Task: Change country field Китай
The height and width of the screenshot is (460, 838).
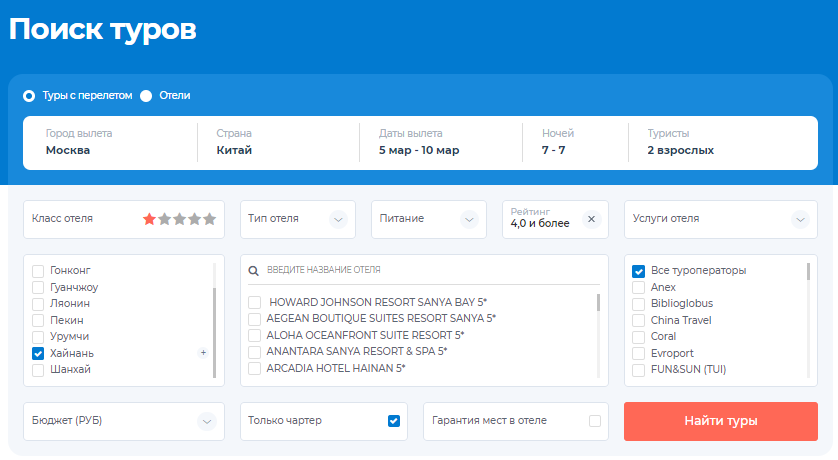Action: (278, 143)
